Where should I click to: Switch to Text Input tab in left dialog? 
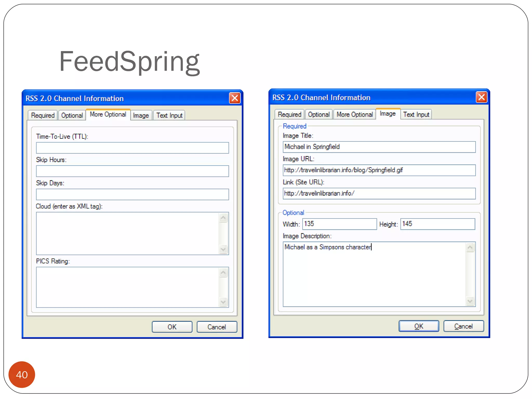tap(169, 115)
